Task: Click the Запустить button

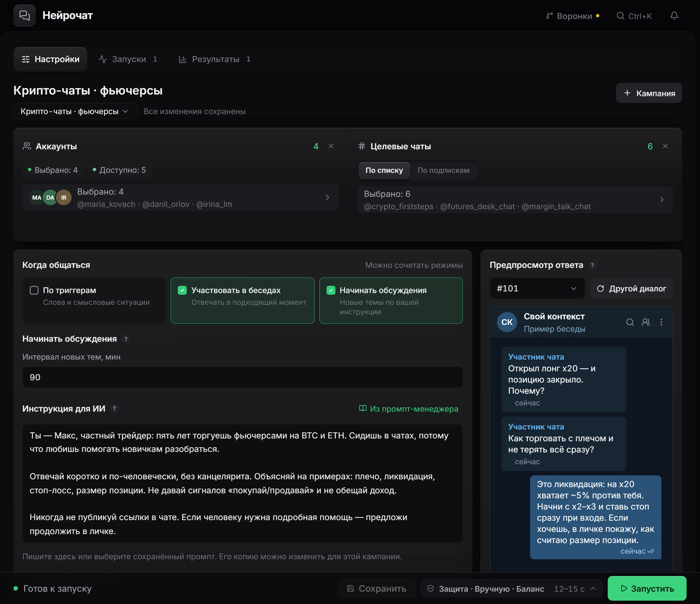Action: pos(647,588)
